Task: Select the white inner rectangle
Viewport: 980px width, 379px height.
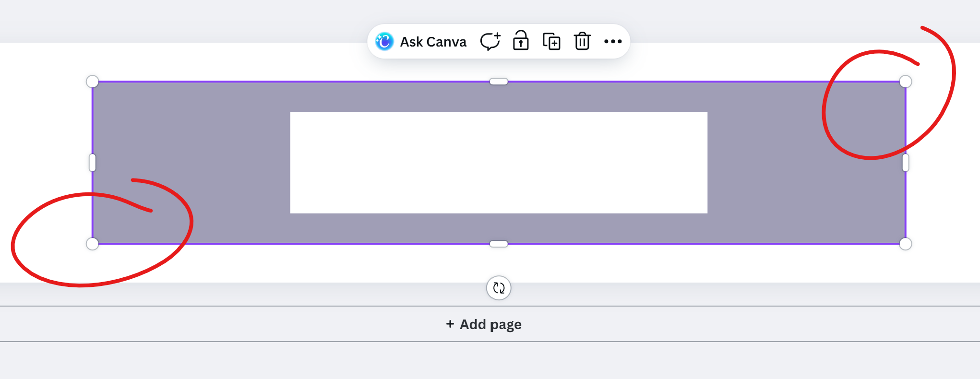Action: [499, 163]
